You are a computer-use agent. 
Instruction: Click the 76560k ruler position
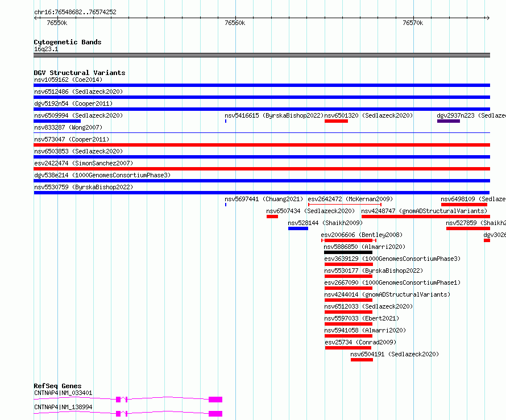click(x=235, y=23)
